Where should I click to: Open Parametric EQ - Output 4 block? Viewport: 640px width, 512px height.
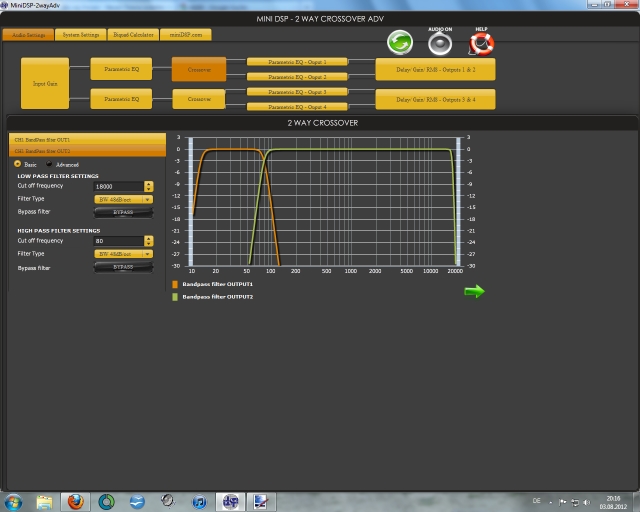tap(297, 107)
